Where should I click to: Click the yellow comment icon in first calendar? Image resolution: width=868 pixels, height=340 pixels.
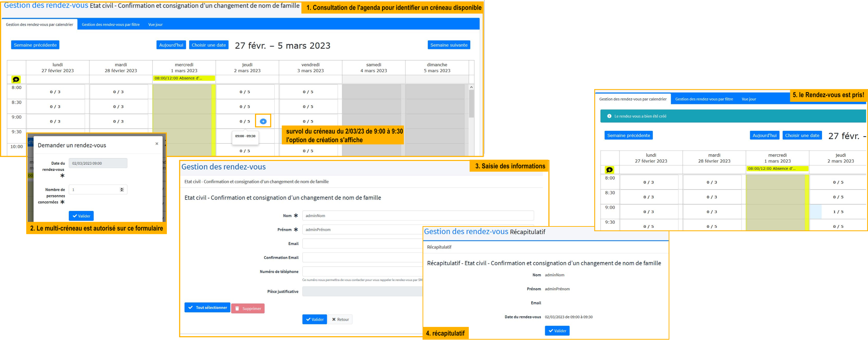(x=16, y=79)
